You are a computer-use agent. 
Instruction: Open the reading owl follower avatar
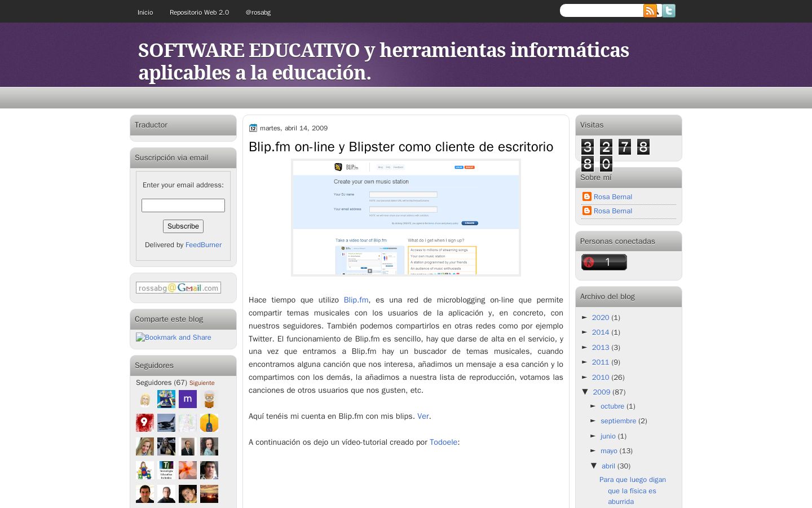(x=209, y=399)
